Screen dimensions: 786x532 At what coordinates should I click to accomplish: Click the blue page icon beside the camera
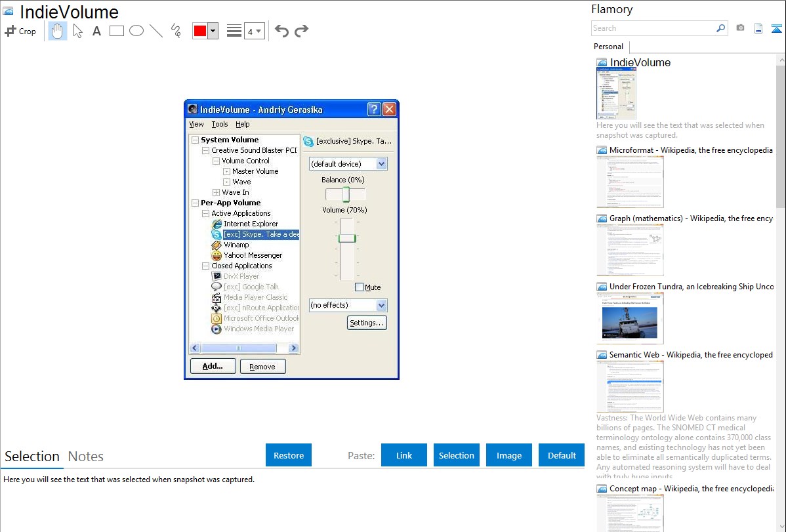758,28
